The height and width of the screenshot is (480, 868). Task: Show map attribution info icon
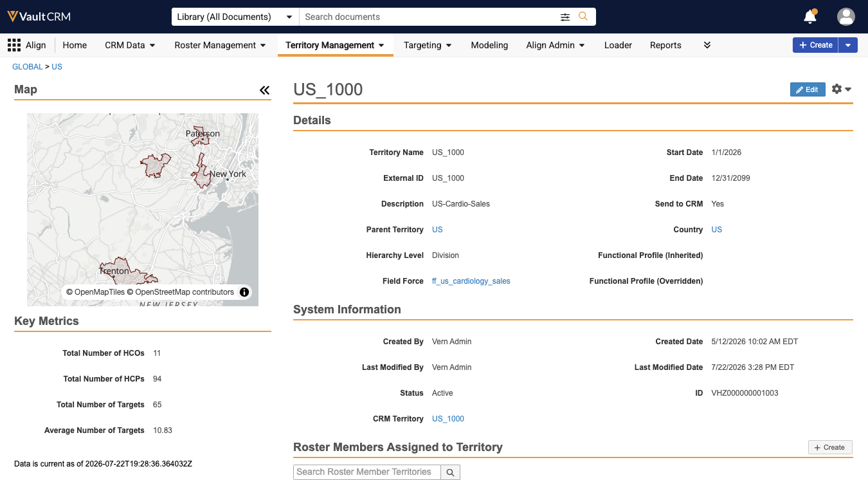pos(244,292)
